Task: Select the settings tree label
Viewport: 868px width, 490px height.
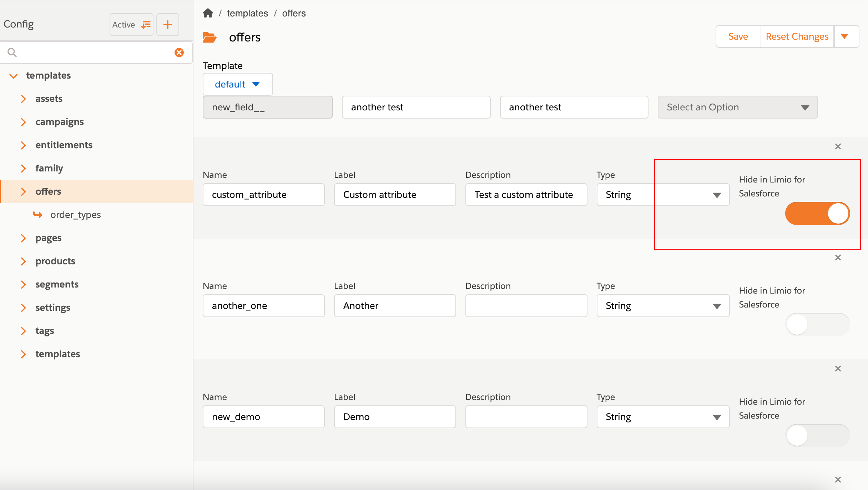Action: pyautogui.click(x=53, y=307)
